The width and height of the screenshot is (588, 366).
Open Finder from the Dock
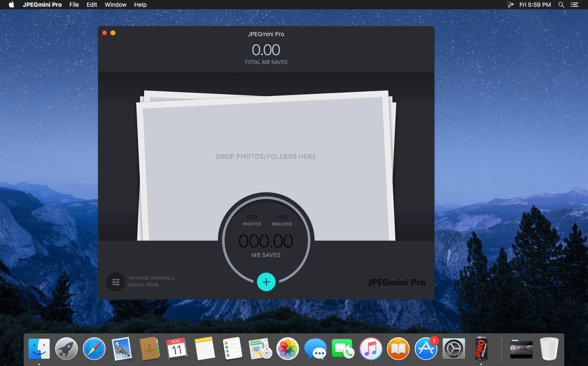pyautogui.click(x=39, y=349)
